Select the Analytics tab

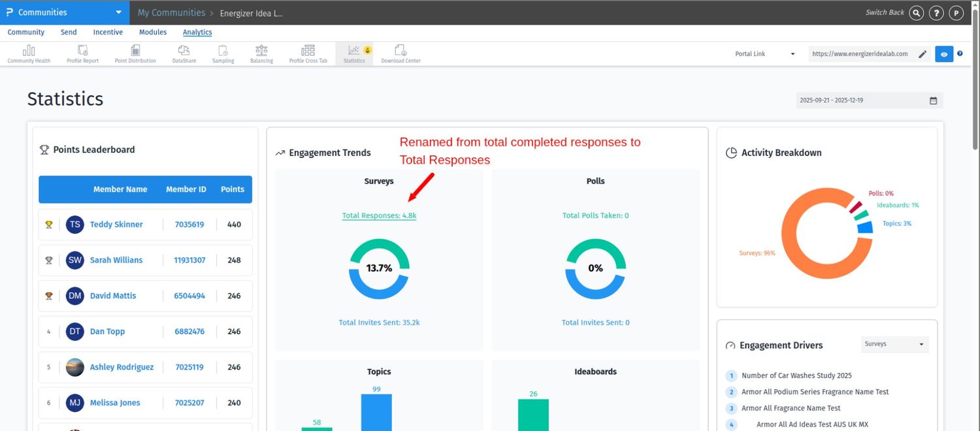tap(197, 32)
